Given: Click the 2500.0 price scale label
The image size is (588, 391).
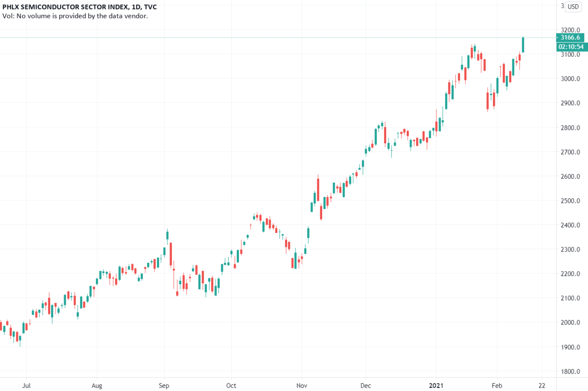Looking at the screenshot, I should 570,201.
